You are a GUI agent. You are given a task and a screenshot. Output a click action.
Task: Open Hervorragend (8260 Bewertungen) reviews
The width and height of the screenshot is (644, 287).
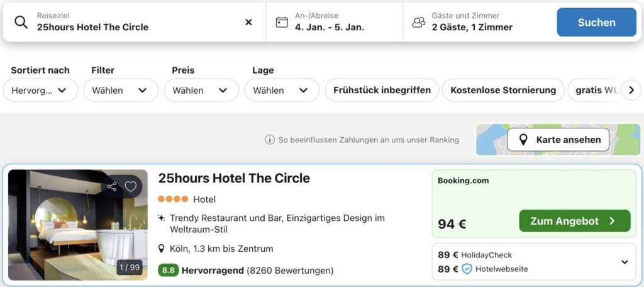point(257,271)
